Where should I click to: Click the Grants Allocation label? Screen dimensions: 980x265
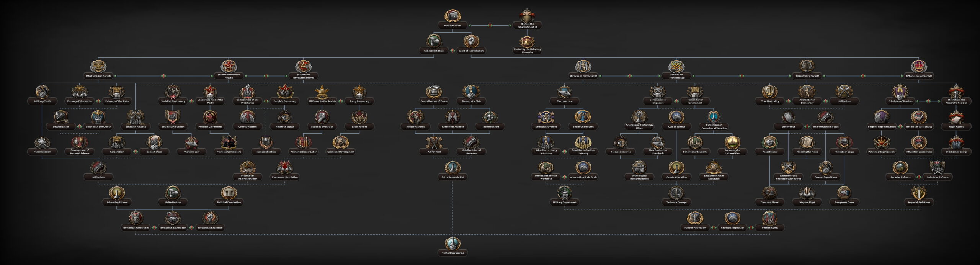coord(676,177)
